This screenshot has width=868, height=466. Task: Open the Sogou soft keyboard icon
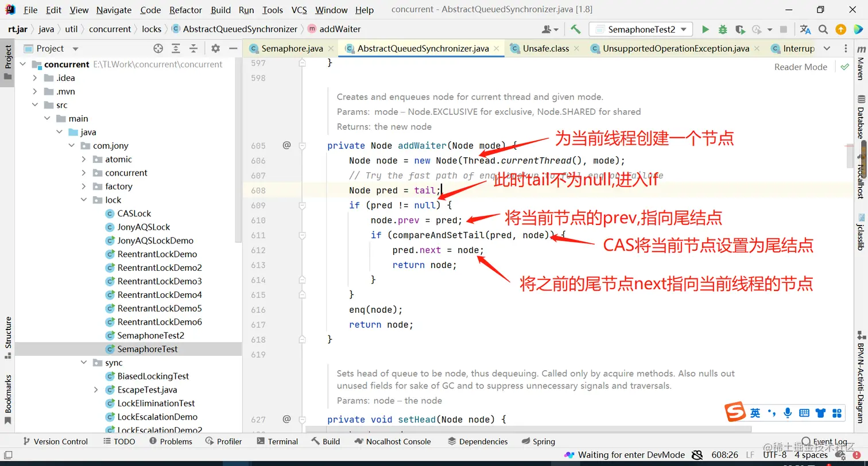pos(804,413)
